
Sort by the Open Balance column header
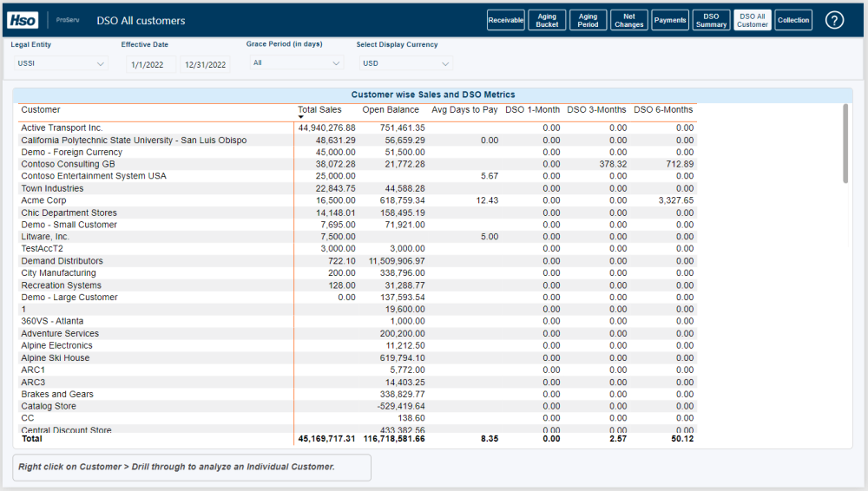pyautogui.click(x=391, y=110)
